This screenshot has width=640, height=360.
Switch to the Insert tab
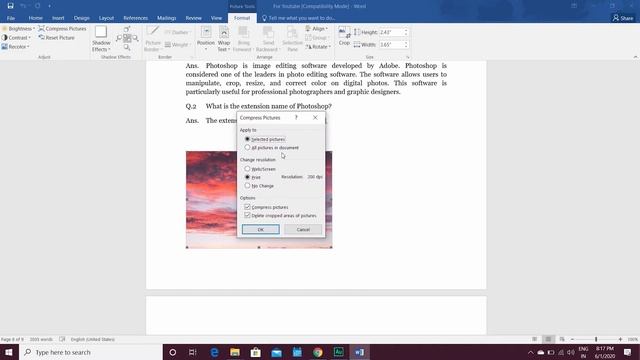(58, 18)
